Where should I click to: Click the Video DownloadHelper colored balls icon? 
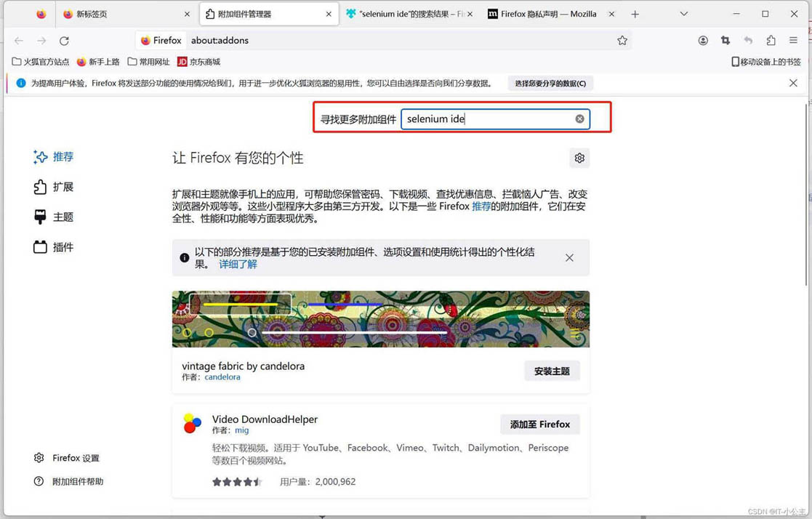[x=192, y=422]
